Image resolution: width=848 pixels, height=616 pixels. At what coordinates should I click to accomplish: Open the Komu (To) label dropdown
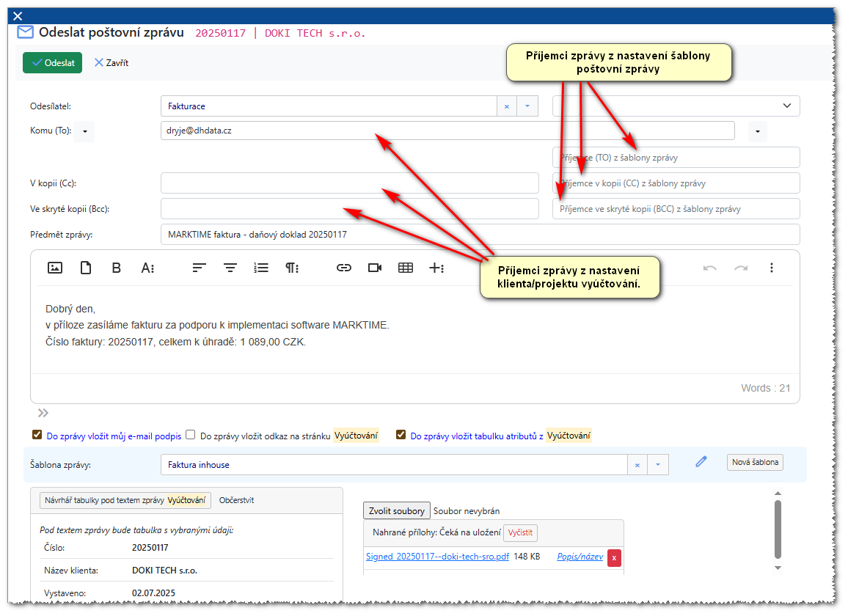point(84,132)
